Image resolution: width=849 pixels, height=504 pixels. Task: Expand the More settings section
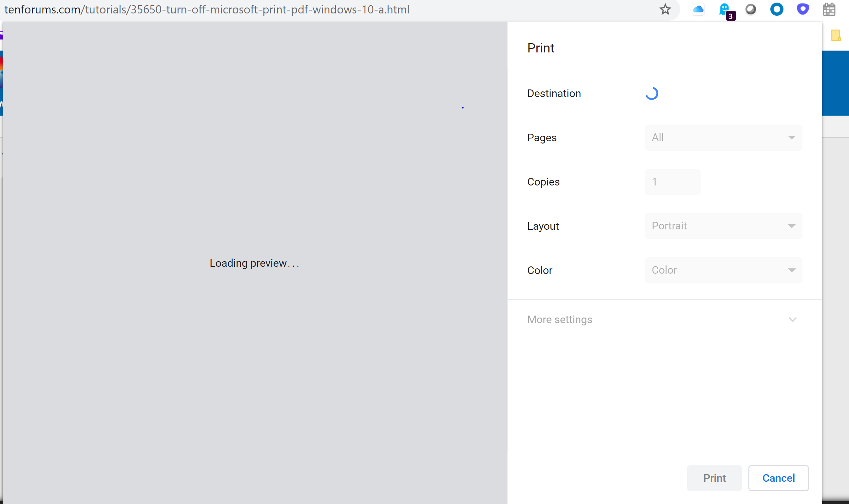coord(664,320)
